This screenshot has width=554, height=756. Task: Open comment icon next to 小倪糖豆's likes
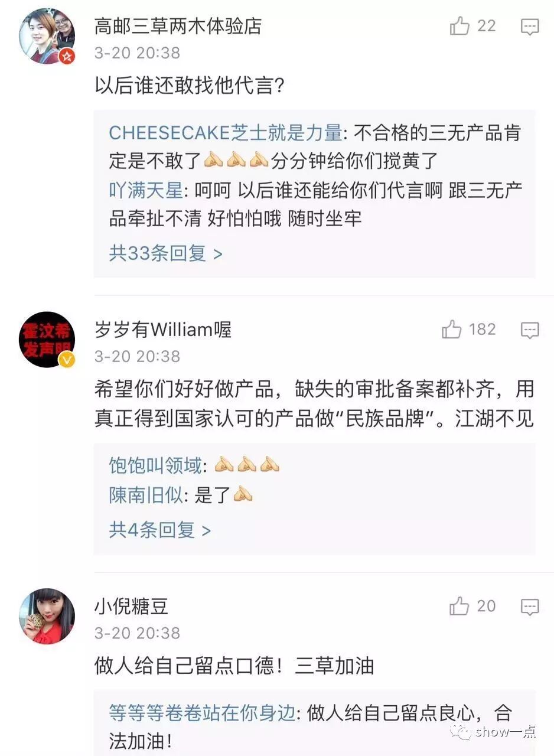(530, 607)
